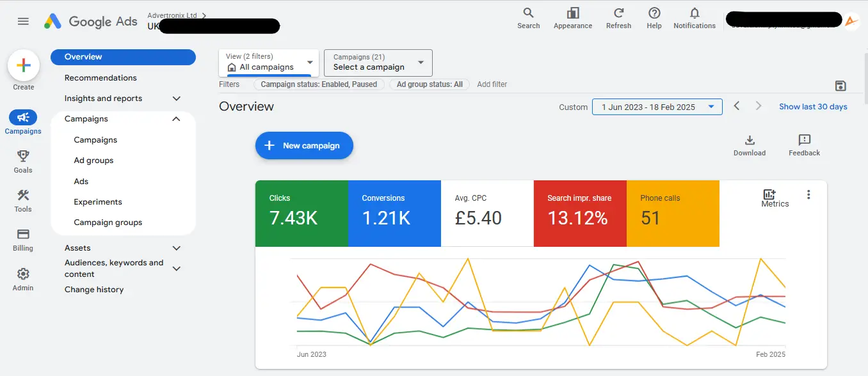The width and height of the screenshot is (868, 376).
Task: Click Ad group status: All chip
Action: (430, 84)
